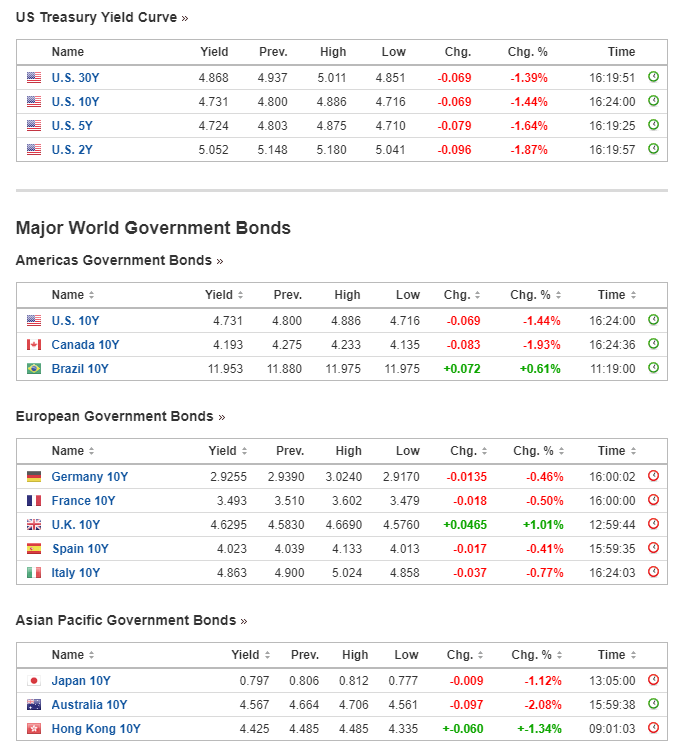Open the Spain 10Y bond link
678x754 pixels.
80,549
